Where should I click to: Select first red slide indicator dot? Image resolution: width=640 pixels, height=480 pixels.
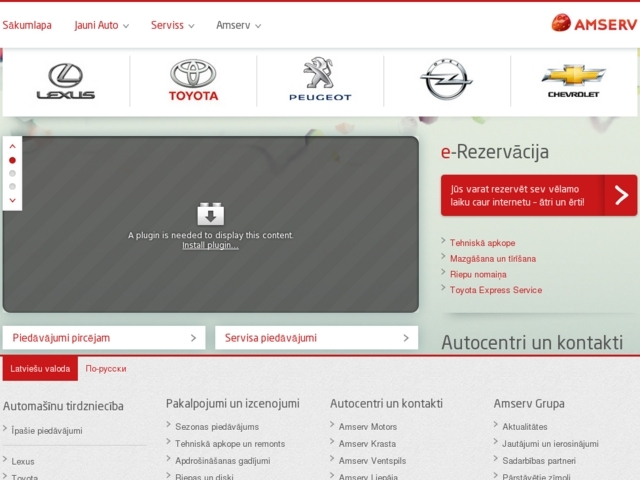[12, 160]
